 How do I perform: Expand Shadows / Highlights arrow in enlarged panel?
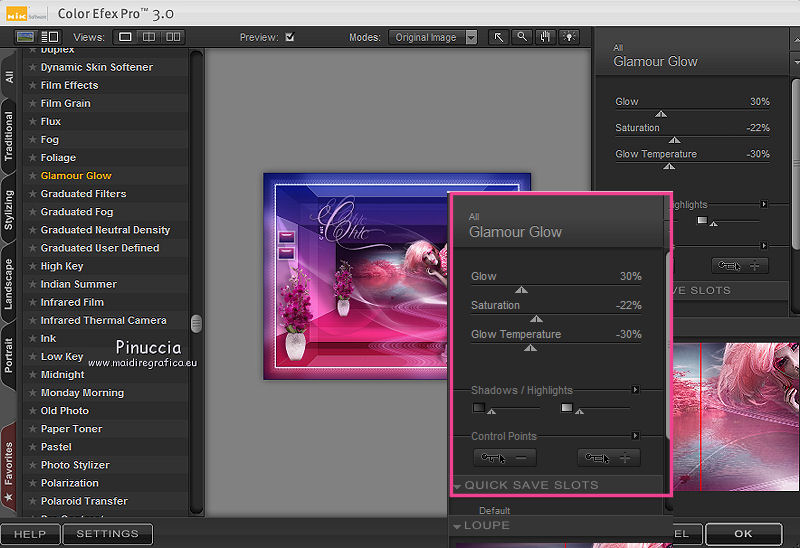point(635,390)
